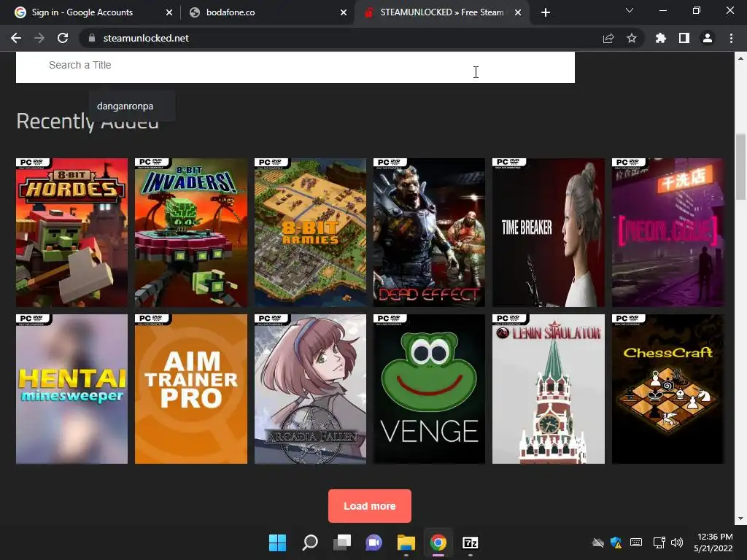This screenshot has width=747, height=560.
Task: Go back to previous page
Action: pos(16,38)
